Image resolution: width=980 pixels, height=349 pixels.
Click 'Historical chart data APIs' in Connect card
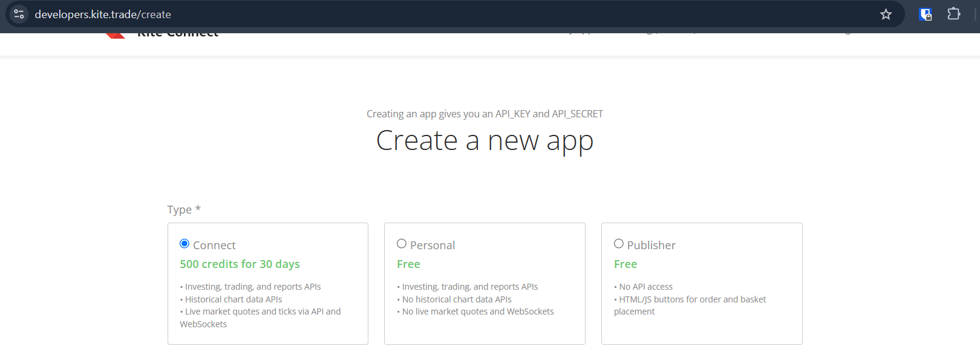point(234,299)
